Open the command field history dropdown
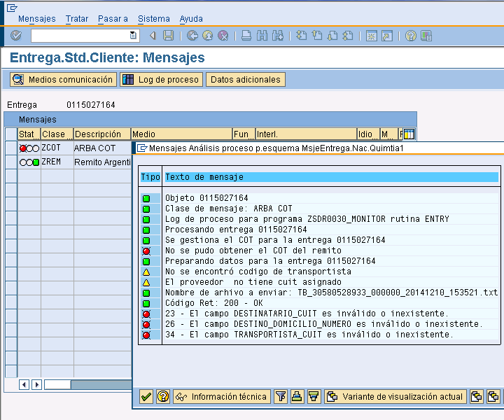Screen dimensions: 504x420 pos(133,35)
